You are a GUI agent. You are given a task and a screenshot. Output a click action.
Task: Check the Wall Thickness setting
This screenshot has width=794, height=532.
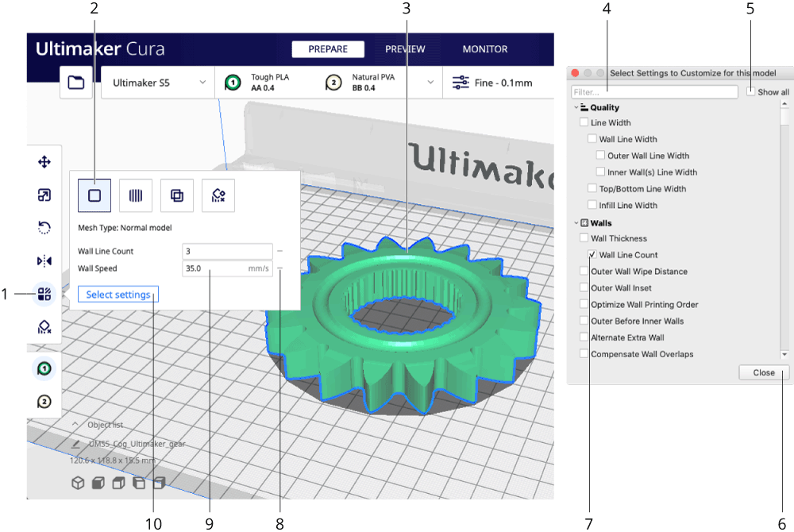click(x=584, y=238)
